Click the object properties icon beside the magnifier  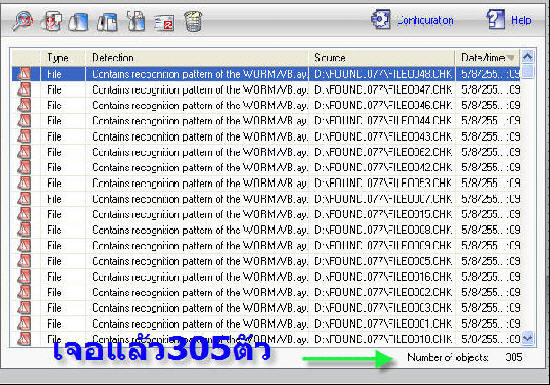coord(51,21)
